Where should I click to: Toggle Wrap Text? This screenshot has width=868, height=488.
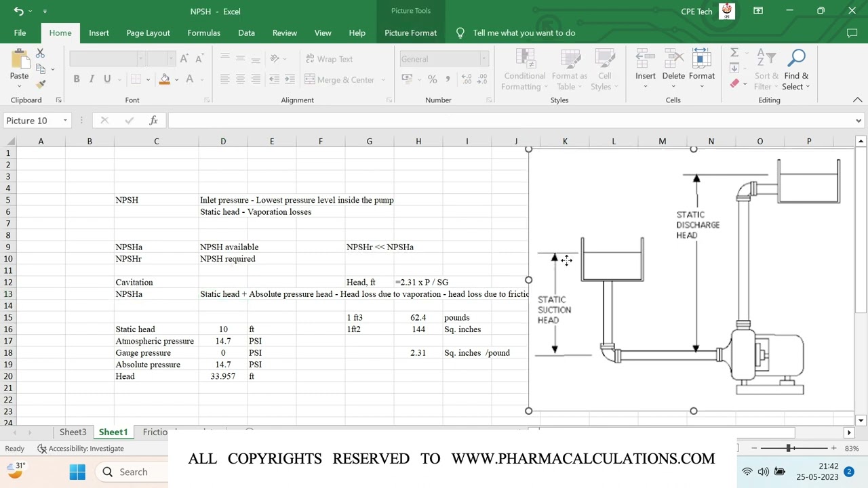[x=329, y=59]
